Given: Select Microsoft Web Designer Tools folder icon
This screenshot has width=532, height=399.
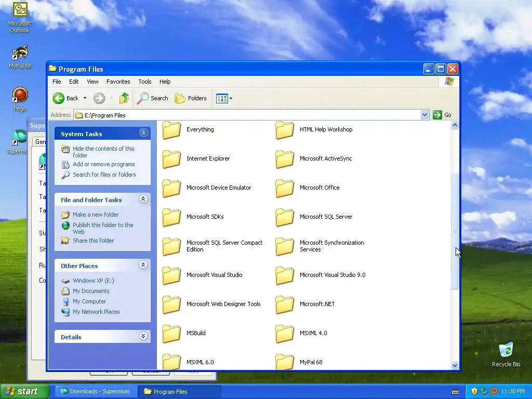Looking at the screenshot, I should [x=171, y=304].
